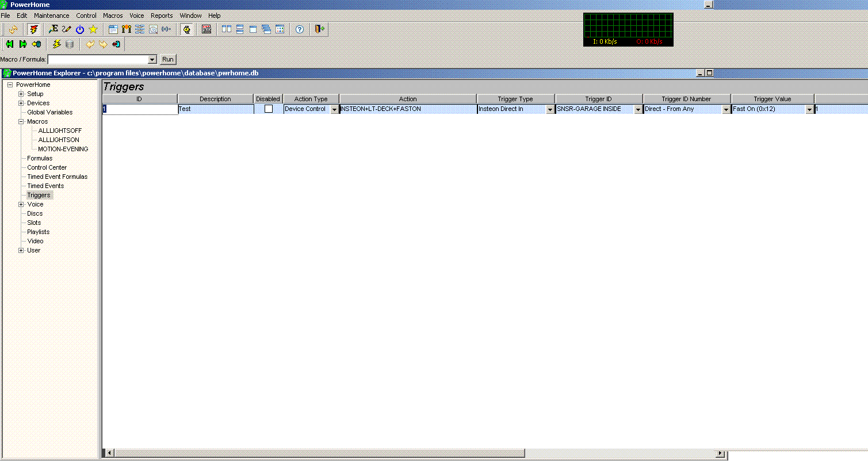Click the Action column header
Viewport: 868px width, 475px height.
pyautogui.click(x=408, y=99)
